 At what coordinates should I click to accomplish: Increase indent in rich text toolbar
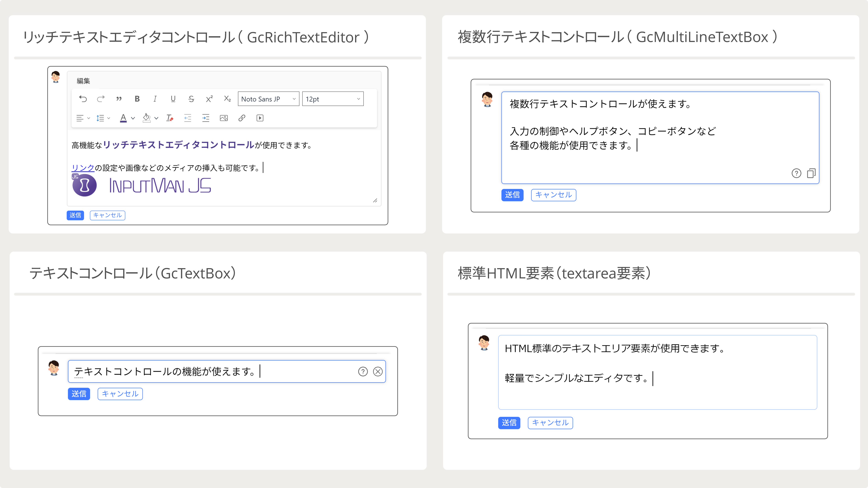206,118
